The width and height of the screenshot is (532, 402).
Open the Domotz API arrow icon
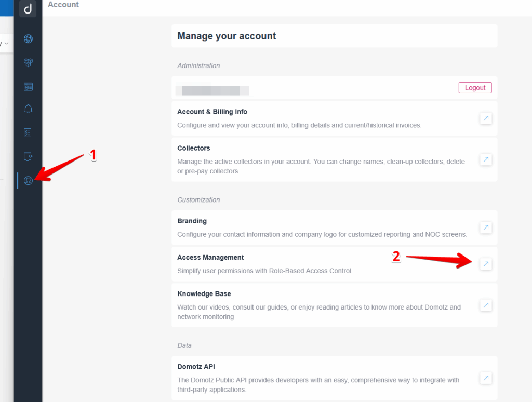tap(486, 378)
